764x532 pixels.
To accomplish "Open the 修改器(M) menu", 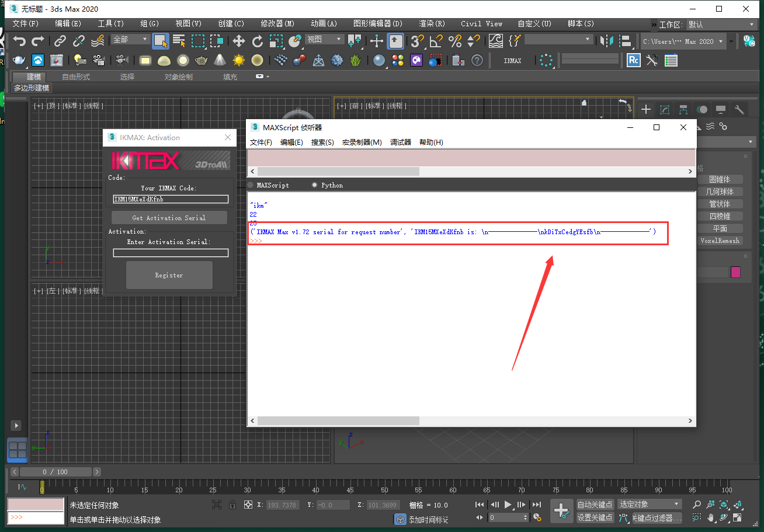I will pos(277,24).
